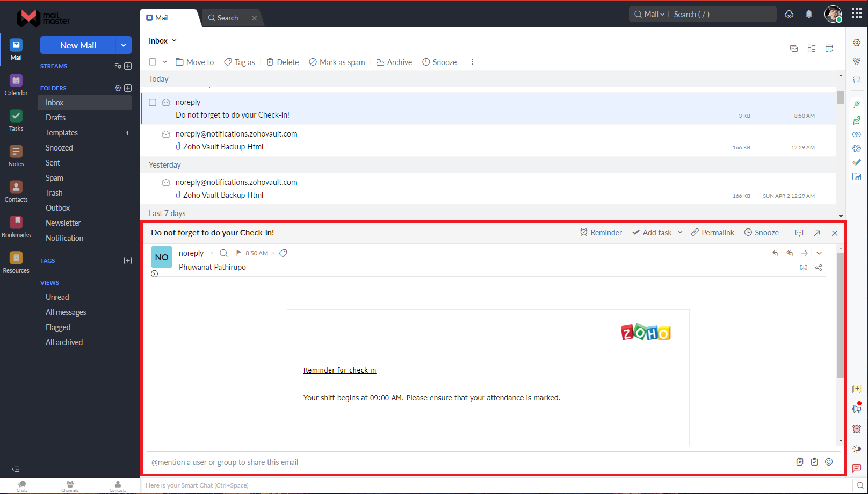Tick the checkbox beside the noreply message
This screenshot has height=494, width=868.
pos(153,102)
